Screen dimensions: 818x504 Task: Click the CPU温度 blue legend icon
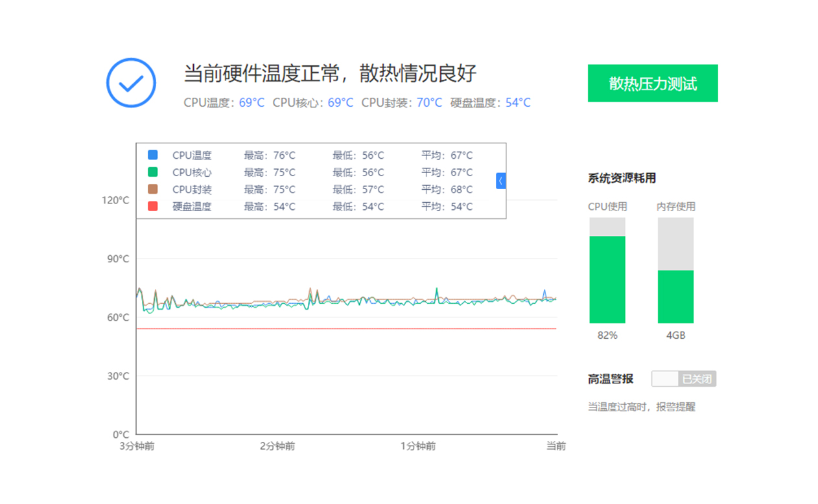click(152, 155)
